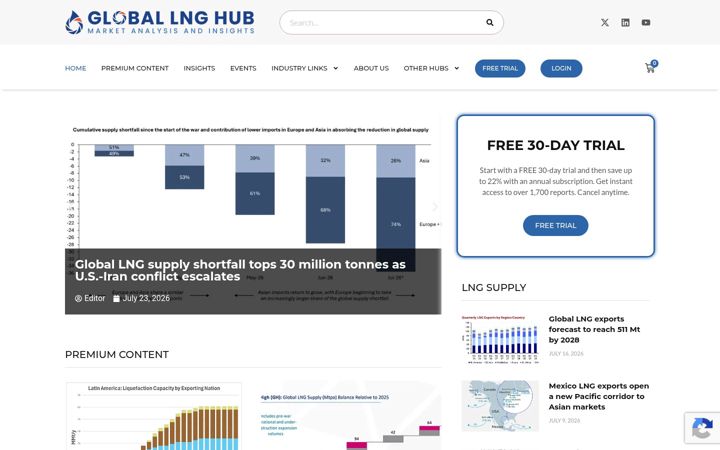The image size is (720, 450).
Task: Click the LNG exports bar chart thumbnail
Action: pyautogui.click(x=500, y=339)
